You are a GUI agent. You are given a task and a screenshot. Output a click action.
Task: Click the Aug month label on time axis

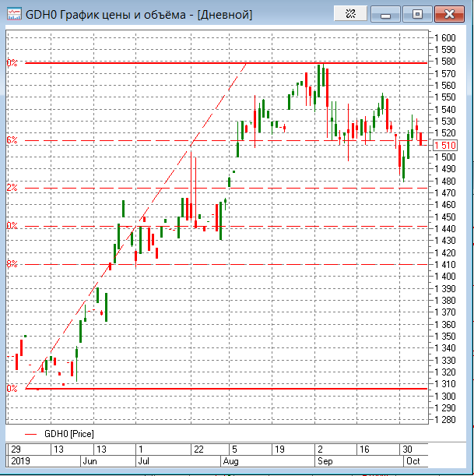click(x=230, y=461)
